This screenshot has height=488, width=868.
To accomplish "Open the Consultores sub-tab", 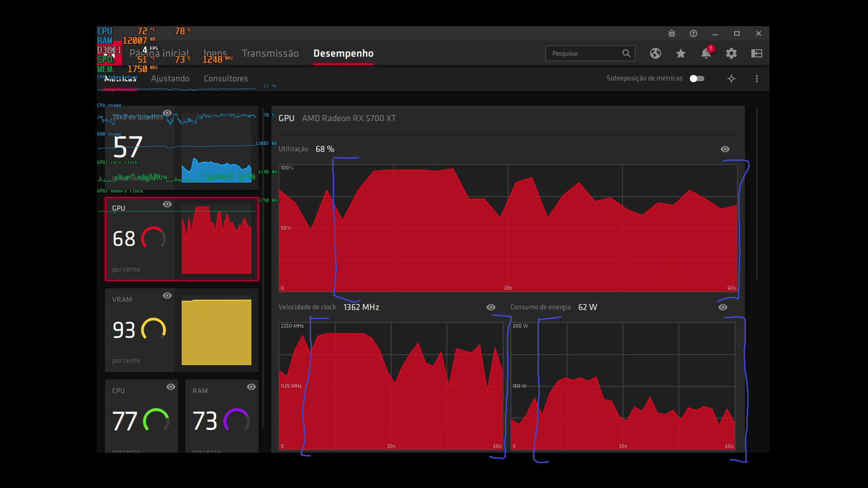I will pyautogui.click(x=226, y=79).
